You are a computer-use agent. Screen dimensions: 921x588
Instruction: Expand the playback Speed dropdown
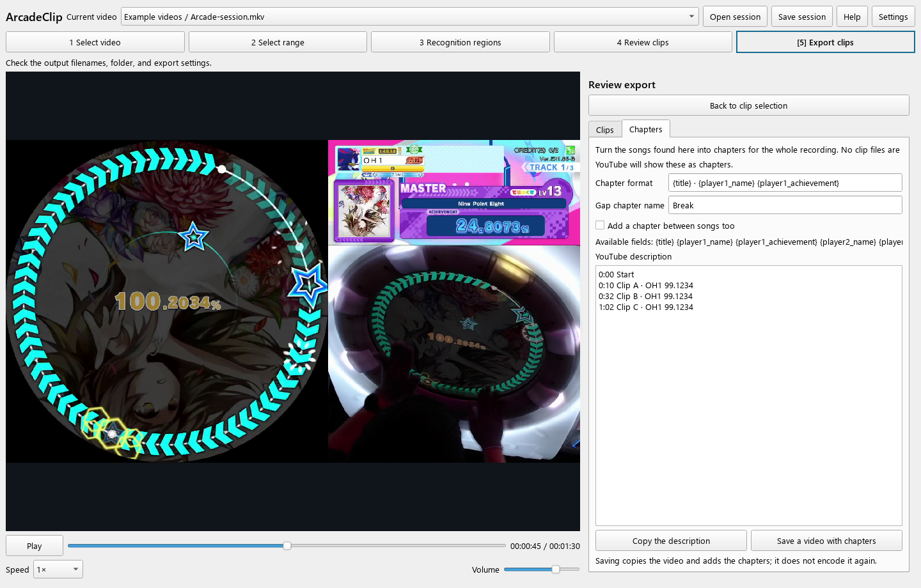58,569
